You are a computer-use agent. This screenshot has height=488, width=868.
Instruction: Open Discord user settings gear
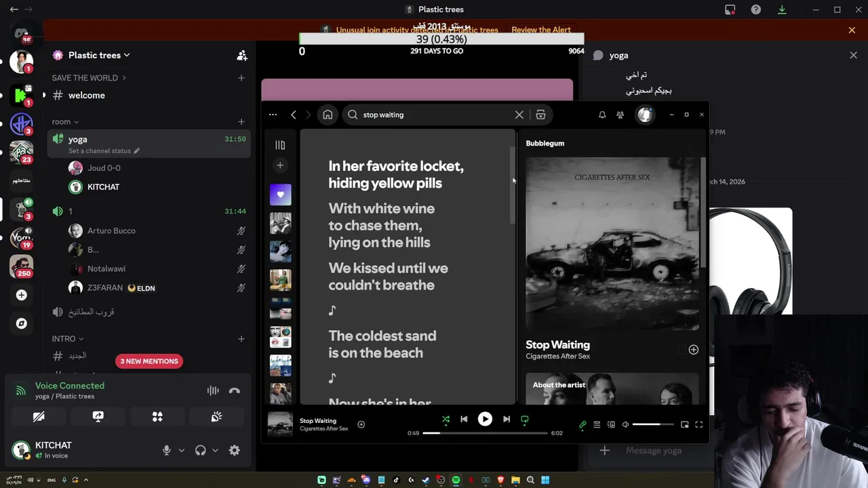(235, 450)
